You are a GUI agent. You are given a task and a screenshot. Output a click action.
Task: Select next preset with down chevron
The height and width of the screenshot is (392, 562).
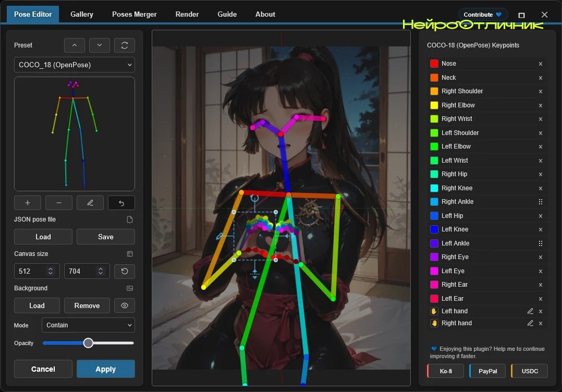[x=99, y=45]
